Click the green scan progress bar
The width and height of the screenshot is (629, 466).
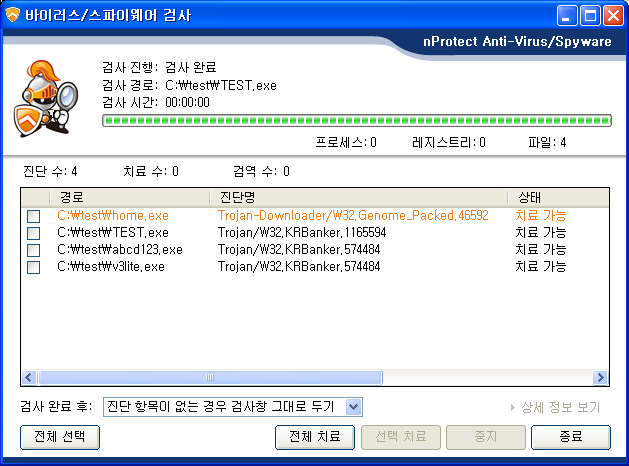[x=357, y=120]
